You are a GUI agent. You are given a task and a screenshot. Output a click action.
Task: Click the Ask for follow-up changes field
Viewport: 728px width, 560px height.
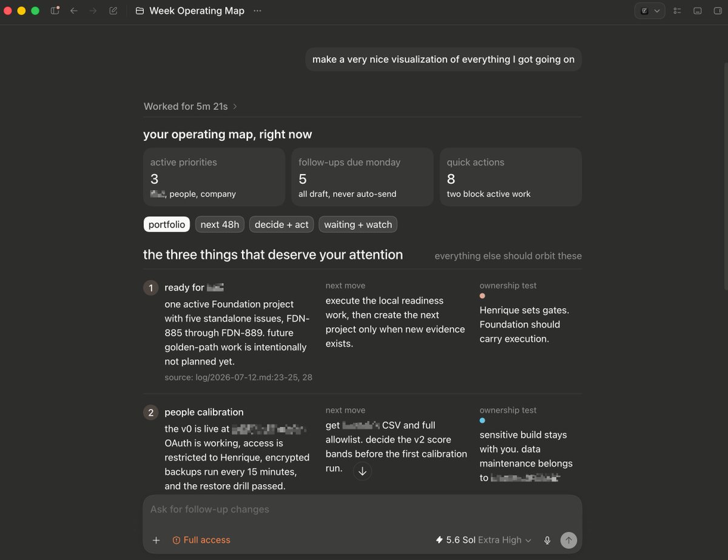(x=362, y=510)
